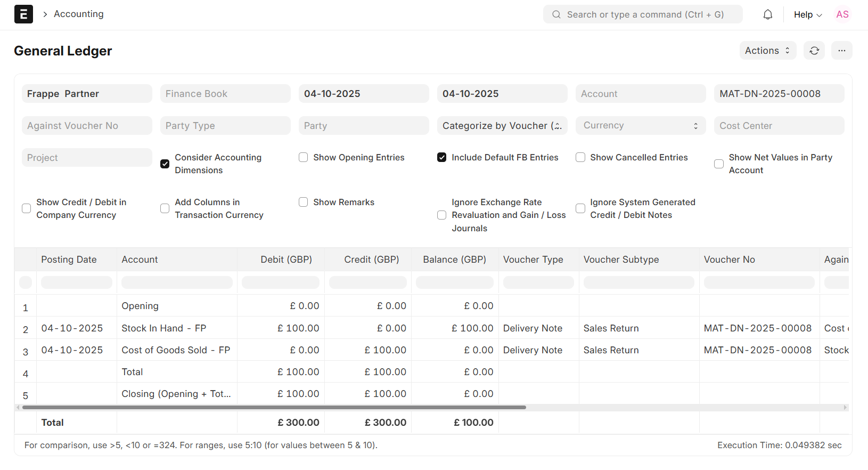Viewport: 868px width, 470px height.
Task: Click the Account filter field
Action: tap(640, 94)
